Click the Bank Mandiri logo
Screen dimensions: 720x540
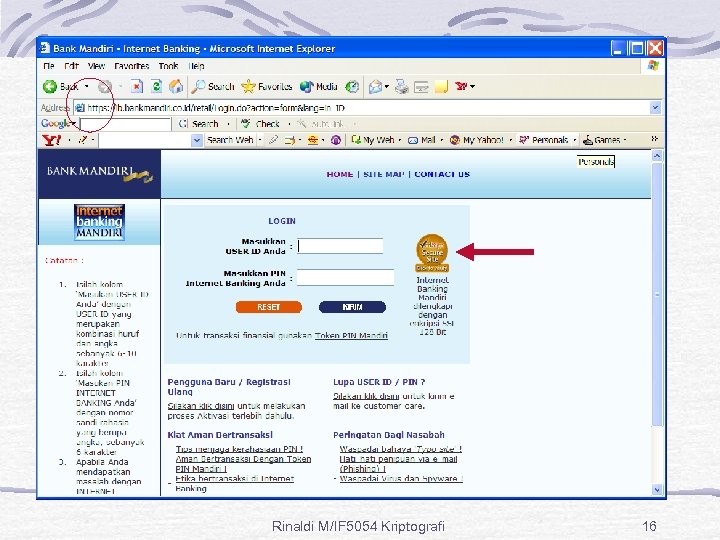click(100, 174)
